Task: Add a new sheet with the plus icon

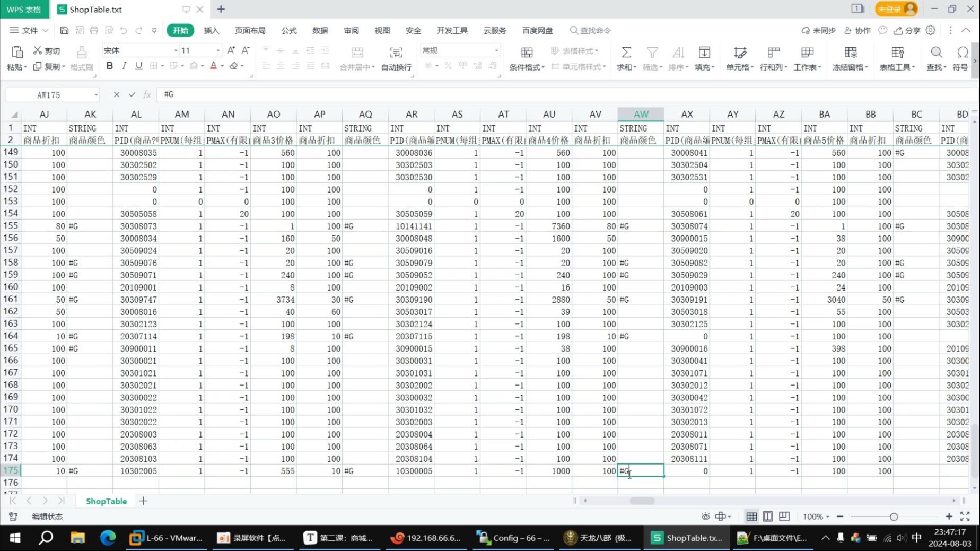Action: 143,501
